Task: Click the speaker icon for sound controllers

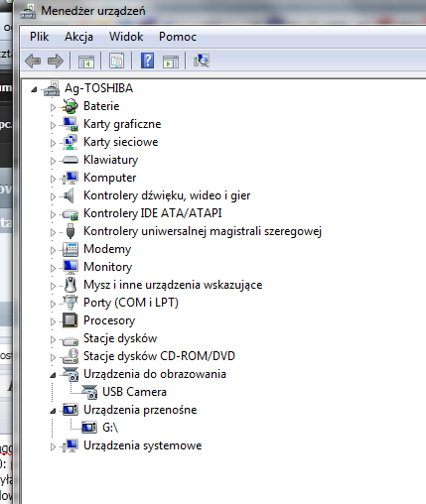Action: point(69,195)
